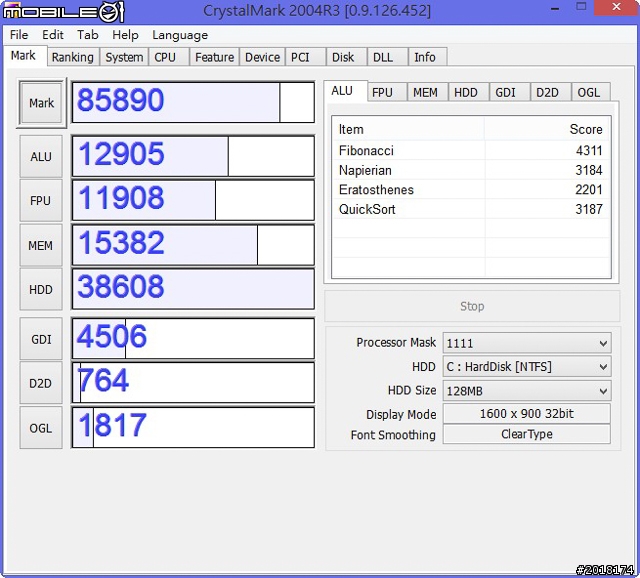Select the Napierian row in score list
This screenshot has width=640, height=578.
click(x=471, y=170)
